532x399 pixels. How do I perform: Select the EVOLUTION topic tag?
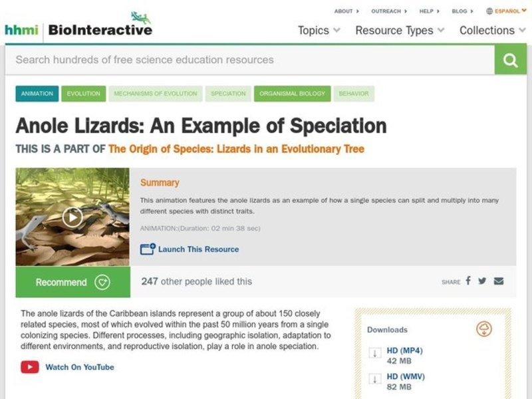point(83,94)
